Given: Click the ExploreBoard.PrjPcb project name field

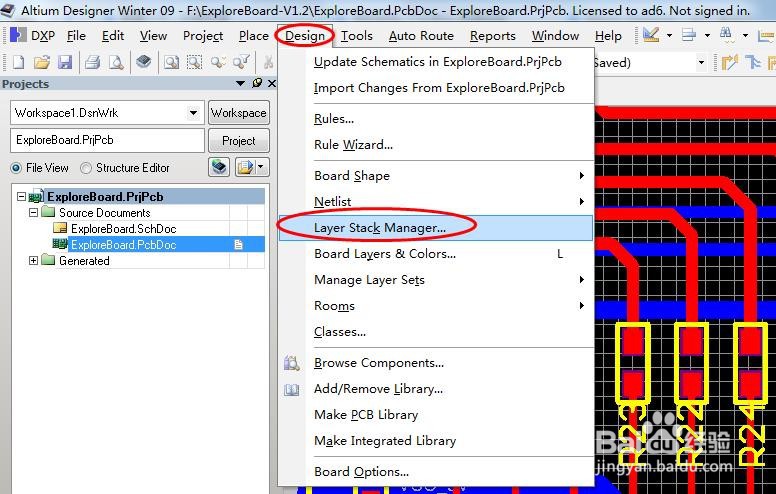Looking at the screenshot, I should tap(107, 140).
